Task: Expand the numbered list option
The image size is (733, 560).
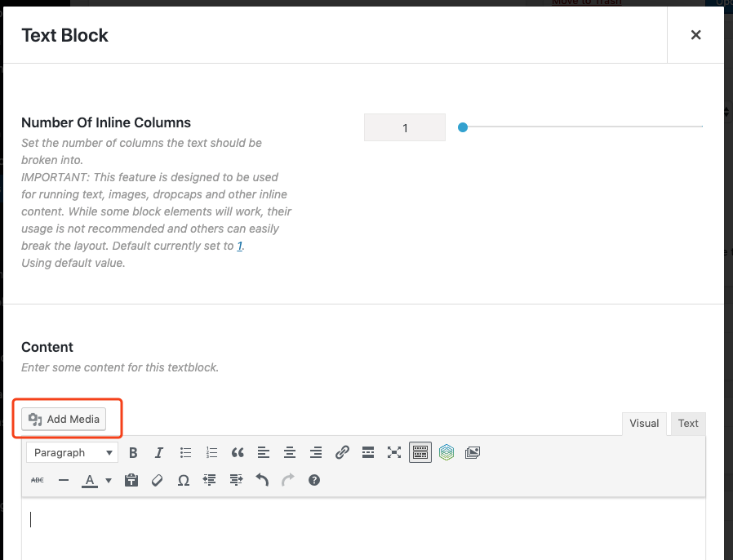Action: tap(211, 452)
